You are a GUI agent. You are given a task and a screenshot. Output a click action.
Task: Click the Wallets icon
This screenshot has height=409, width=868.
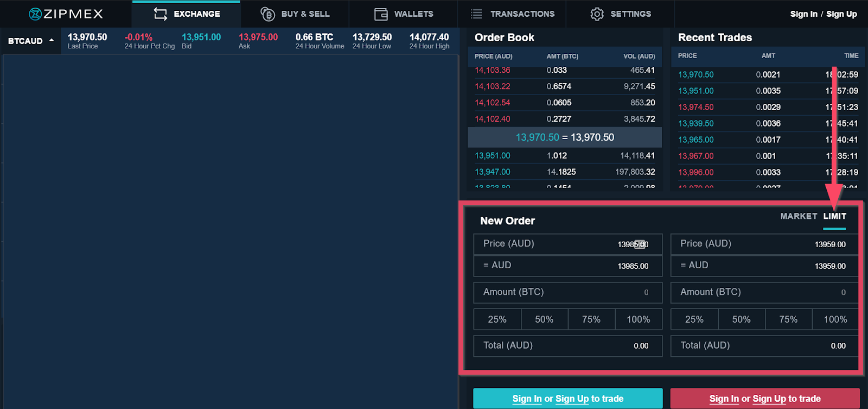coord(381,14)
